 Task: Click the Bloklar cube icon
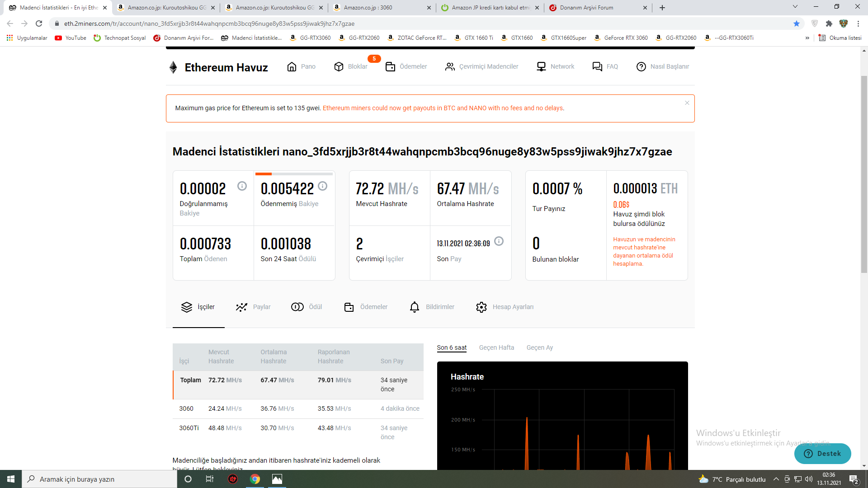pyautogui.click(x=339, y=67)
